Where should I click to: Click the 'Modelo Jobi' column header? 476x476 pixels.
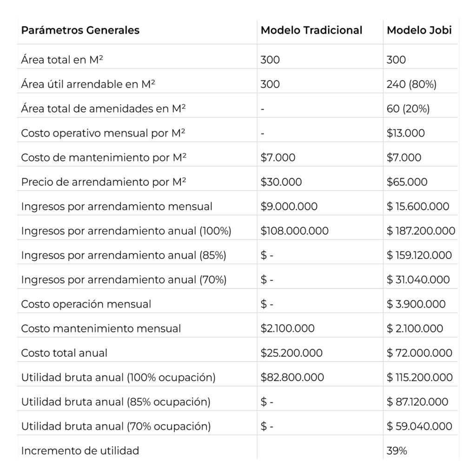[419, 31]
